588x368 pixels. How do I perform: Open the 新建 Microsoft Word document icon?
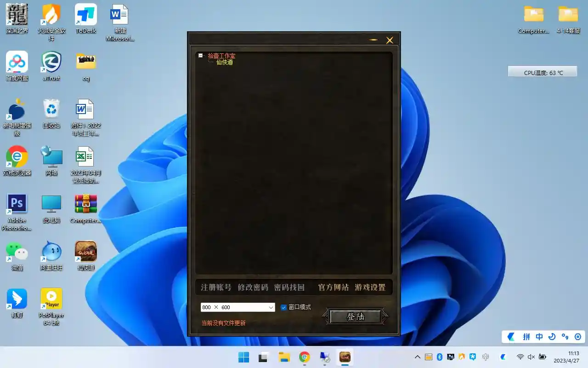[120, 22]
